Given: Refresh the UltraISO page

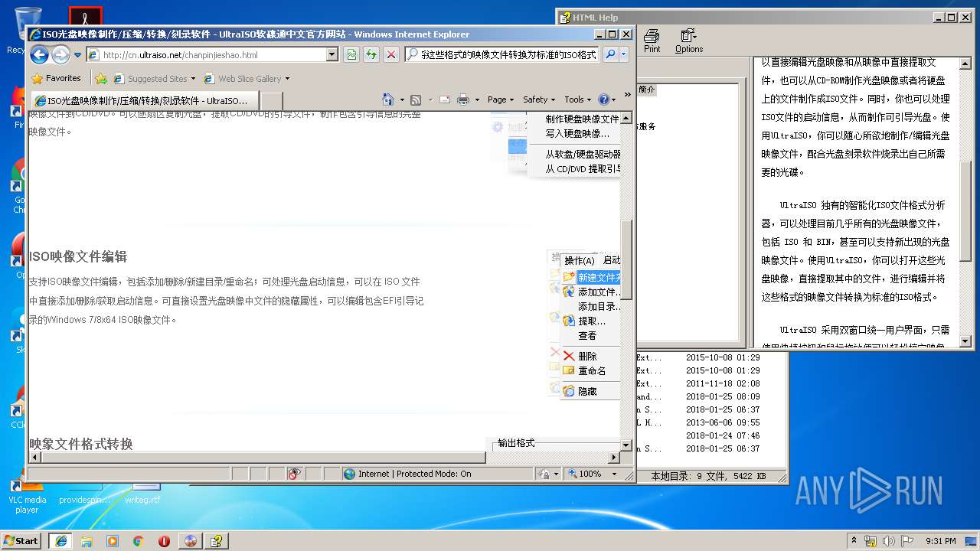Looking at the screenshot, I should click(371, 54).
